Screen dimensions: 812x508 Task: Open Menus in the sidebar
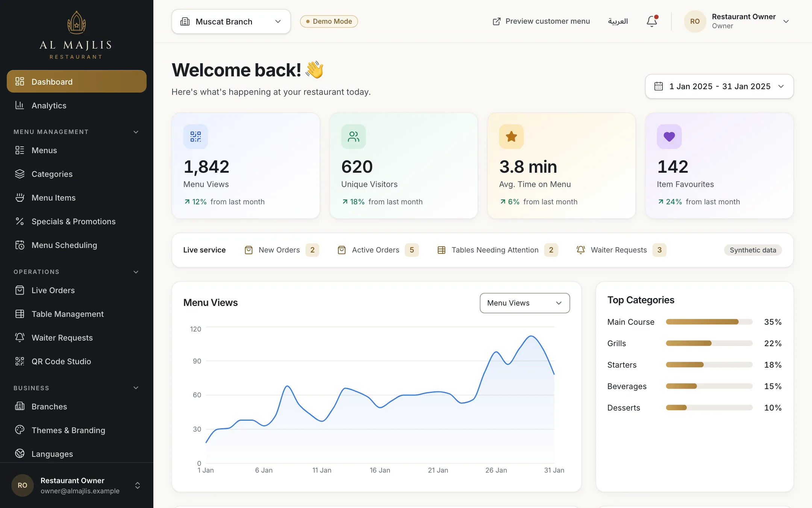click(77, 150)
